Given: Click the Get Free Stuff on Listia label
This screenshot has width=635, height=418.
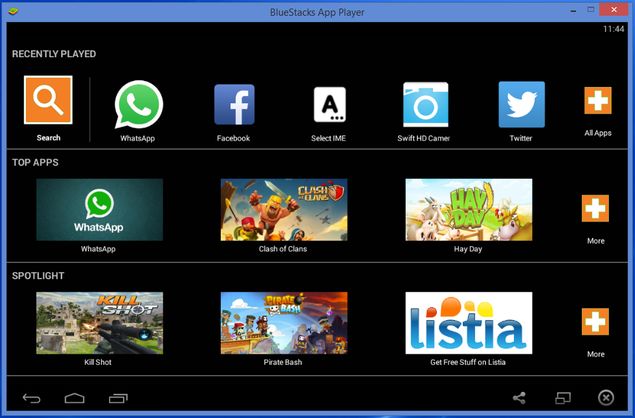Looking at the screenshot, I should (468, 362).
